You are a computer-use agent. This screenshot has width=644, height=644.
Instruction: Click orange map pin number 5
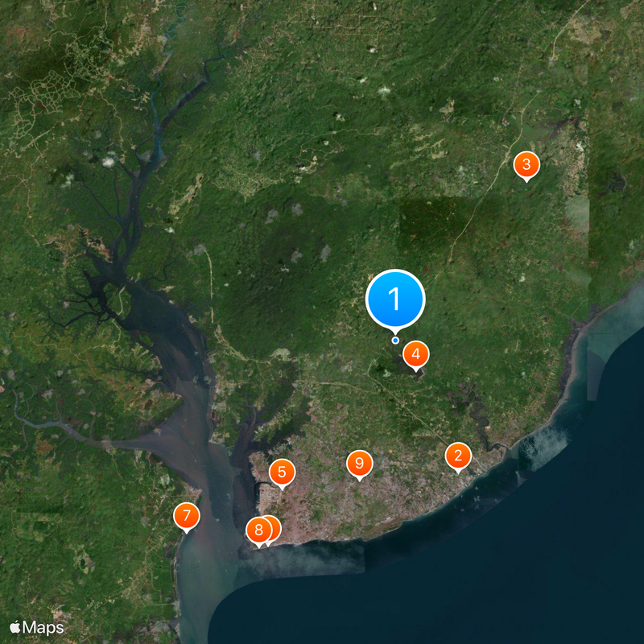click(x=282, y=473)
